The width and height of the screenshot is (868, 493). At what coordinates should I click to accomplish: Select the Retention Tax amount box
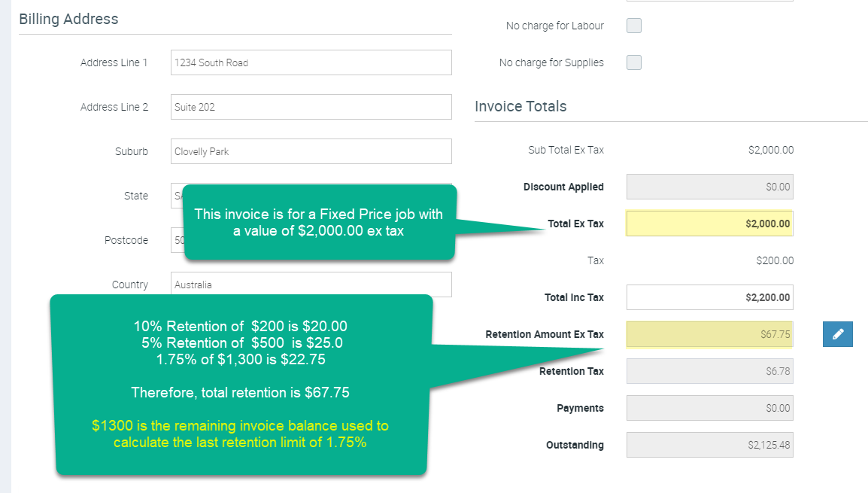coord(709,371)
